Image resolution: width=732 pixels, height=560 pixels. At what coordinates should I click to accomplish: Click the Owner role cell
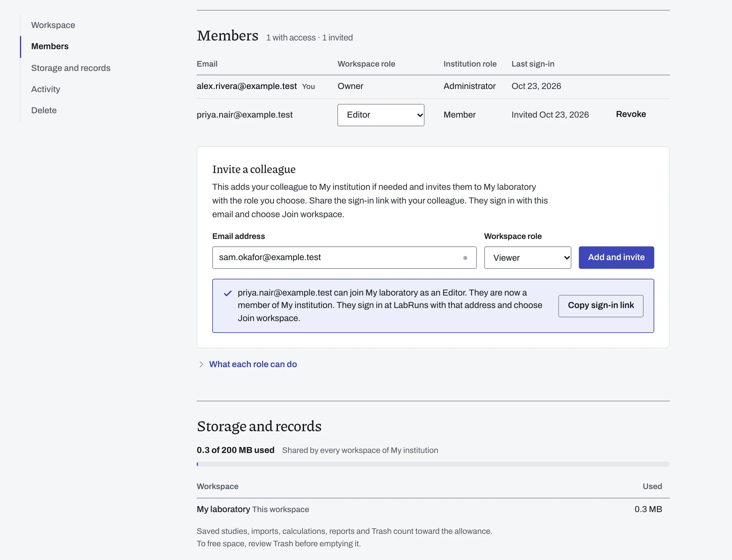tap(350, 86)
